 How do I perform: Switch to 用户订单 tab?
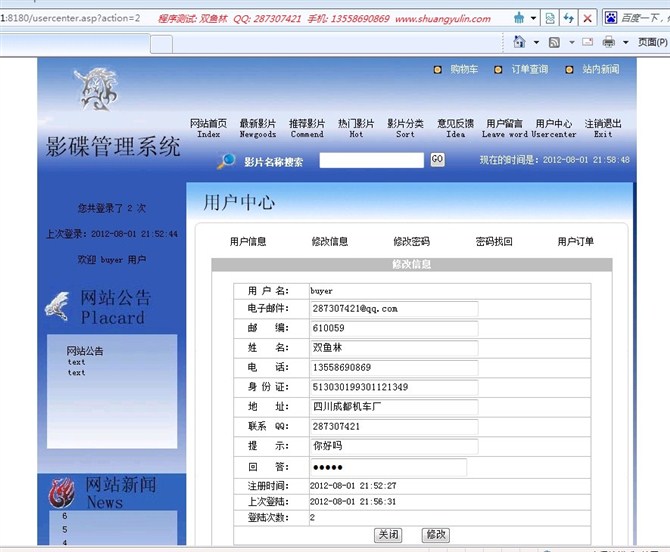click(576, 242)
